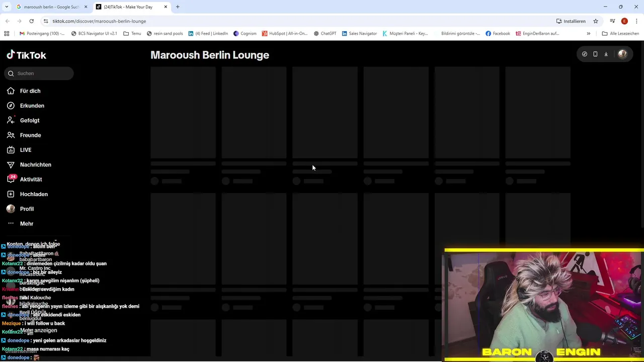The height and width of the screenshot is (362, 644).
Task: Open a new browser tab
Action: 178,7
